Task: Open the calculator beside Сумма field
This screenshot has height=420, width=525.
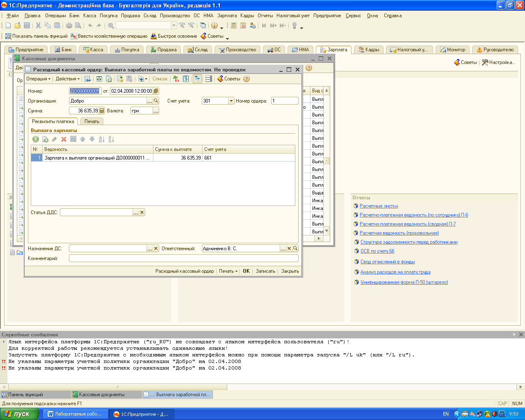Action: (102, 111)
